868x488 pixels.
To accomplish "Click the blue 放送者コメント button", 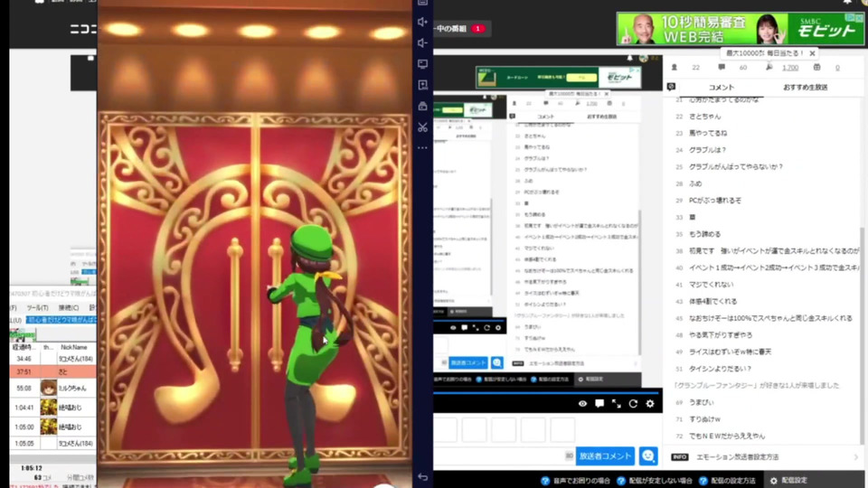I will click(605, 455).
